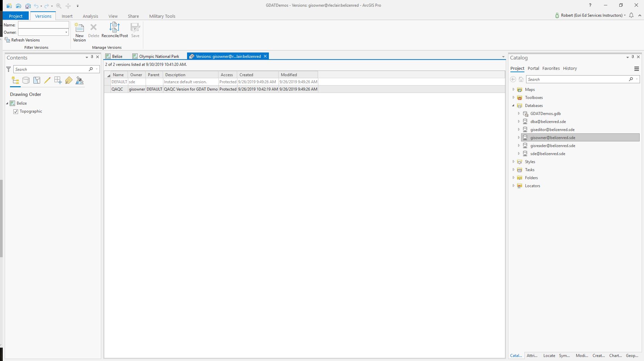The image size is (644, 361).
Task: Open the Favorites tab in Catalog
Action: [x=551, y=69]
